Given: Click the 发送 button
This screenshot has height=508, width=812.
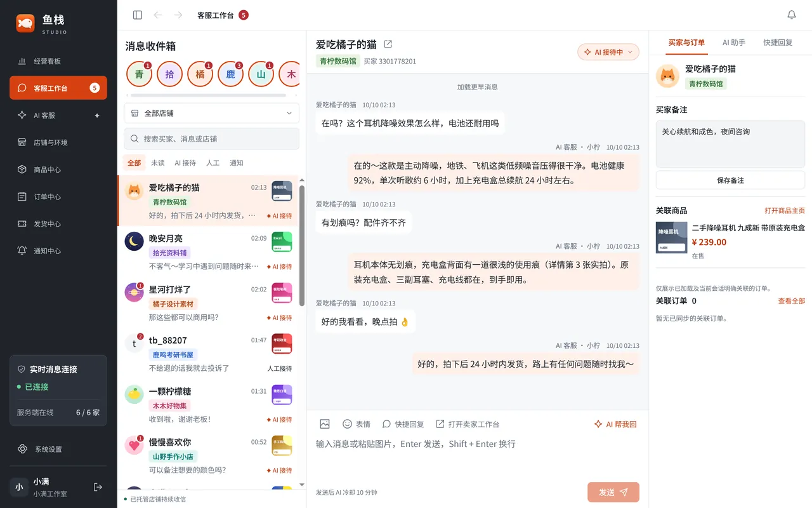Looking at the screenshot, I should [613, 492].
